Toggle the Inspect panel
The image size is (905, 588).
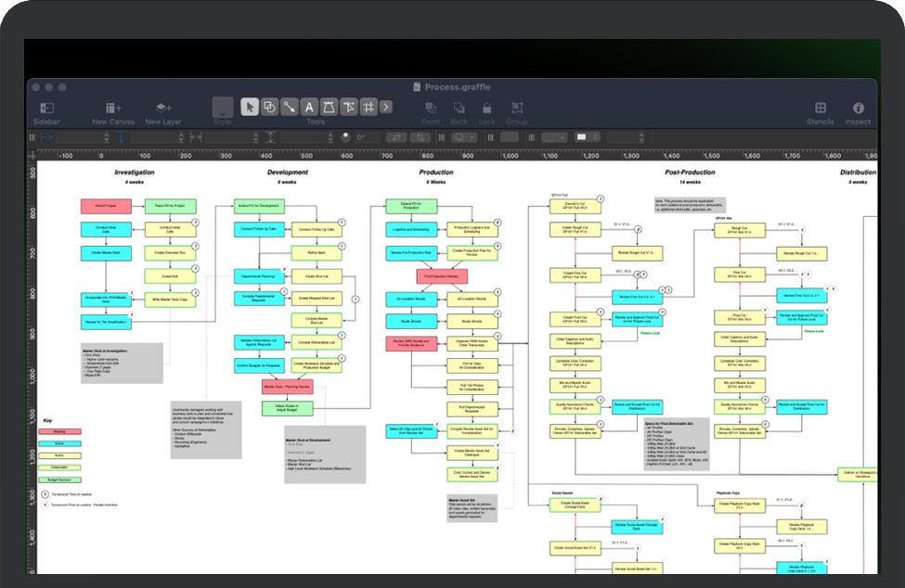(858, 109)
